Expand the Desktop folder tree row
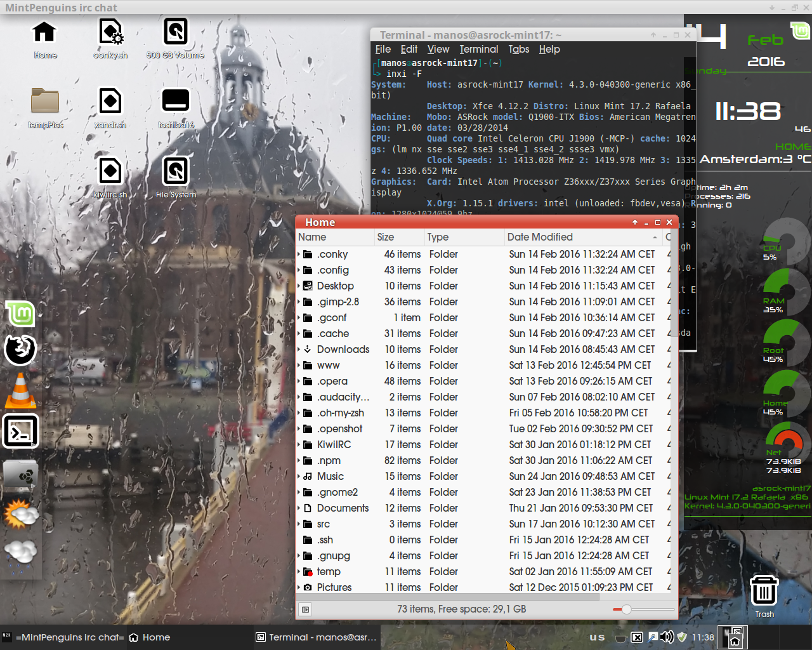812x650 pixels. tap(299, 286)
